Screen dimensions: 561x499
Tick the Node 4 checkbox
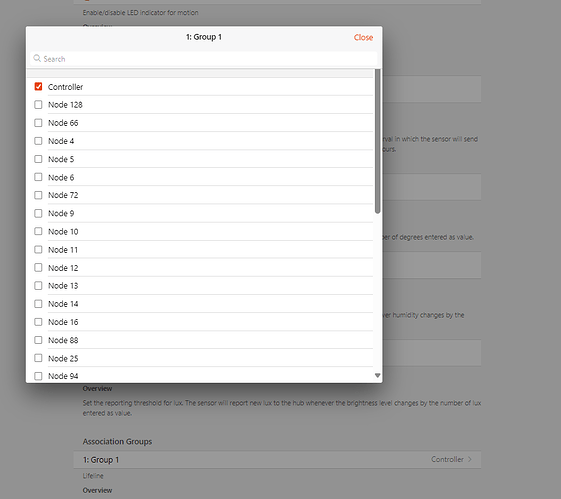tap(38, 141)
